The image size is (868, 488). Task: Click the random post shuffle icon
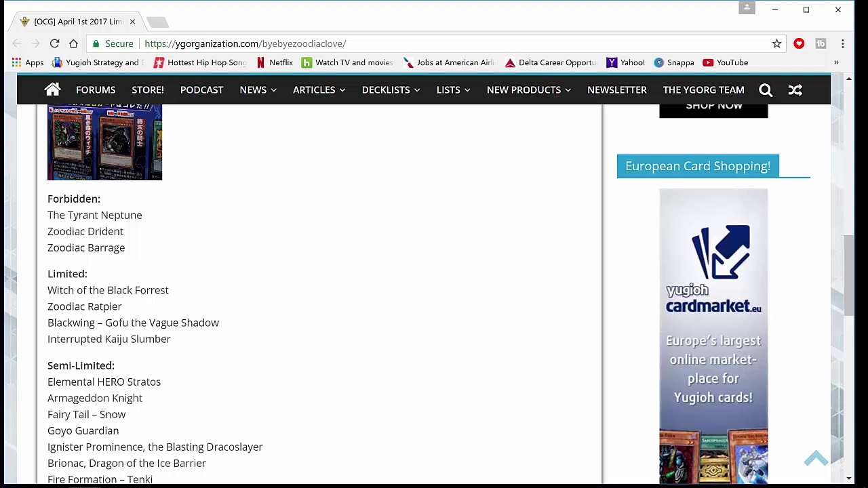coord(795,89)
